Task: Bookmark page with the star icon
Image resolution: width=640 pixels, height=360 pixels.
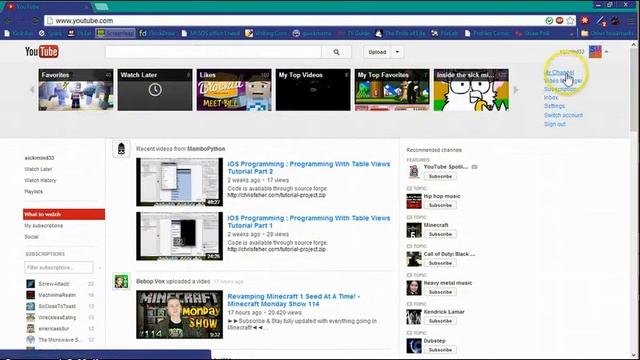Action: [570, 20]
